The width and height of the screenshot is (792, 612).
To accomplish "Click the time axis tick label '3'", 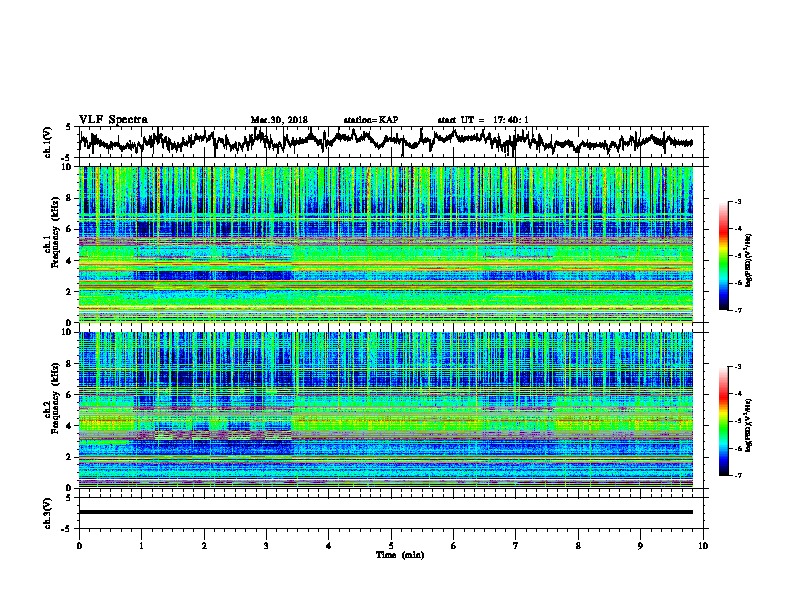I will (x=266, y=546).
